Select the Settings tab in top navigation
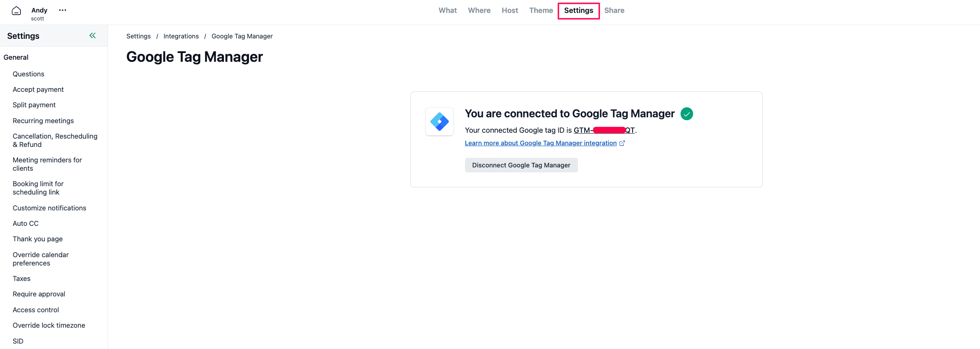 click(578, 10)
